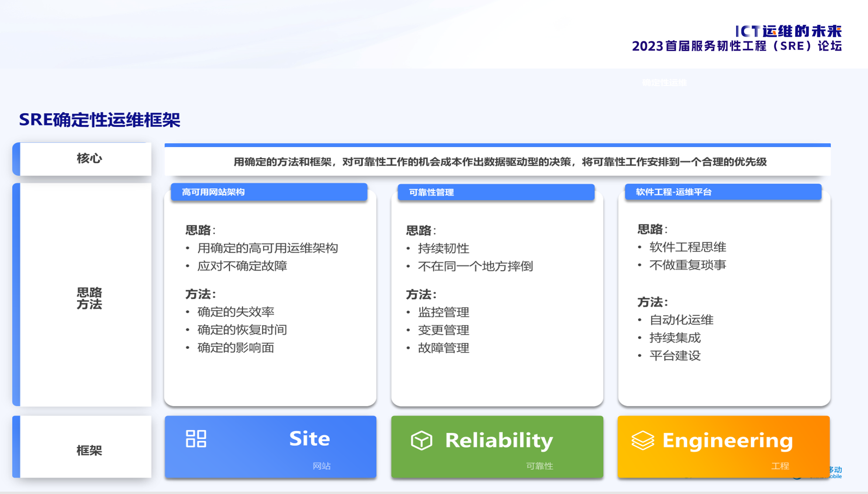Expand the 核心 label panel
Viewport: 868px width, 494px height.
point(89,159)
